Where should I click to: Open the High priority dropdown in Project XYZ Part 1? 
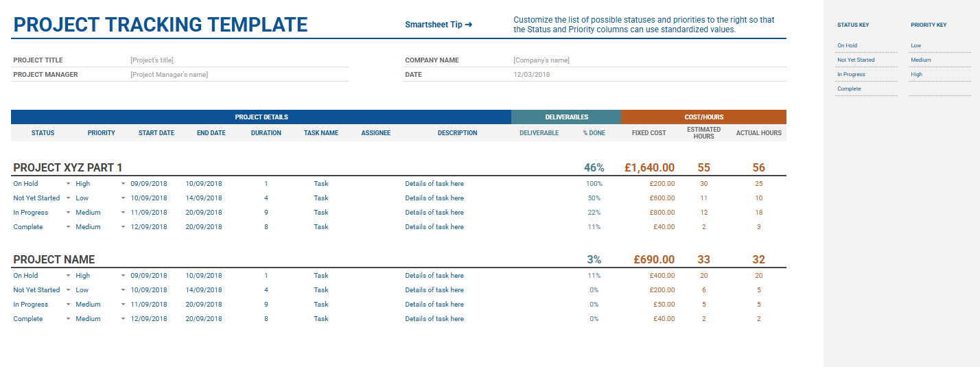[123, 184]
